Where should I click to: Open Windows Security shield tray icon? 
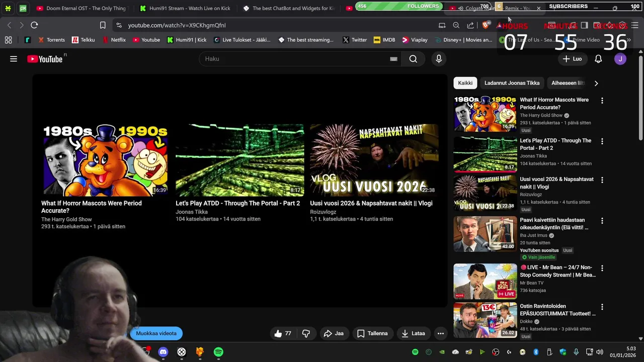563,352
